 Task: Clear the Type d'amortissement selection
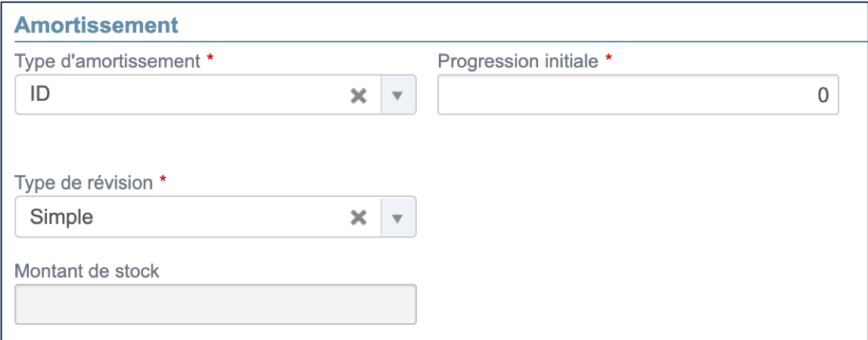coord(358,95)
